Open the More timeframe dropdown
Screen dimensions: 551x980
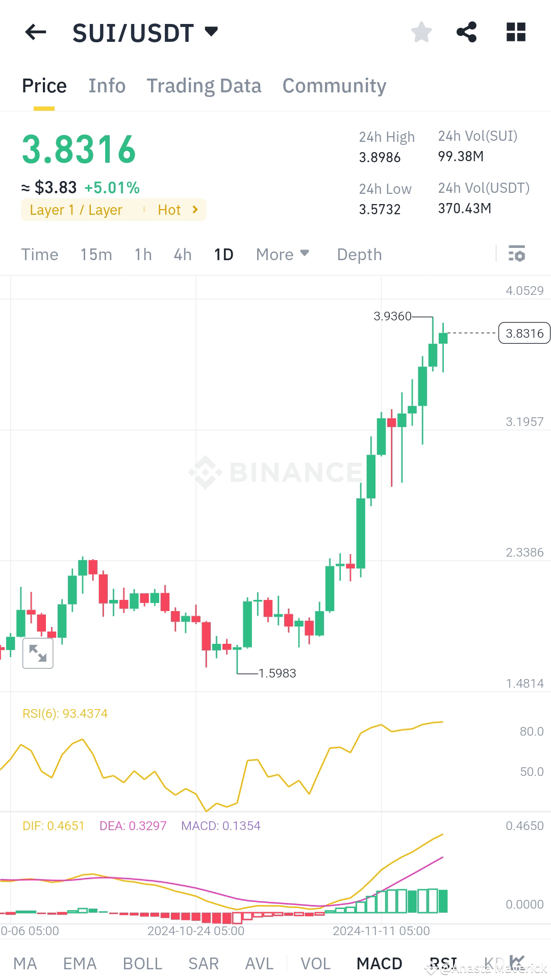click(x=282, y=254)
